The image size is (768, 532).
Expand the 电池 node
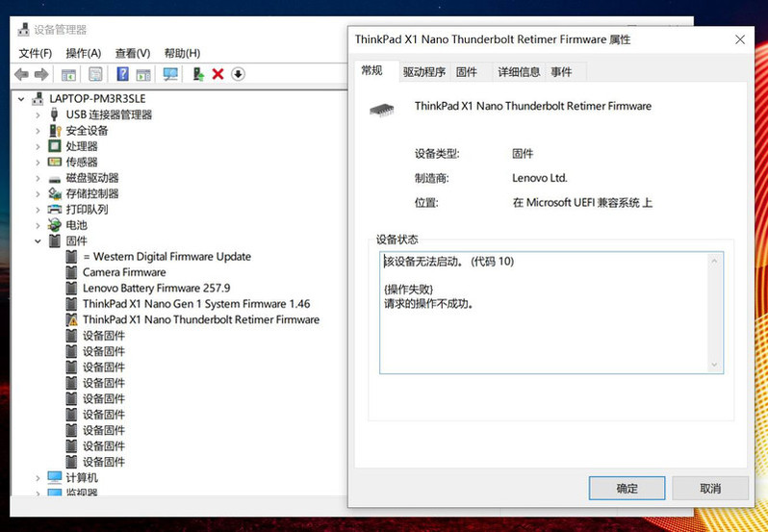pyautogui.click(x=38, y=226)
